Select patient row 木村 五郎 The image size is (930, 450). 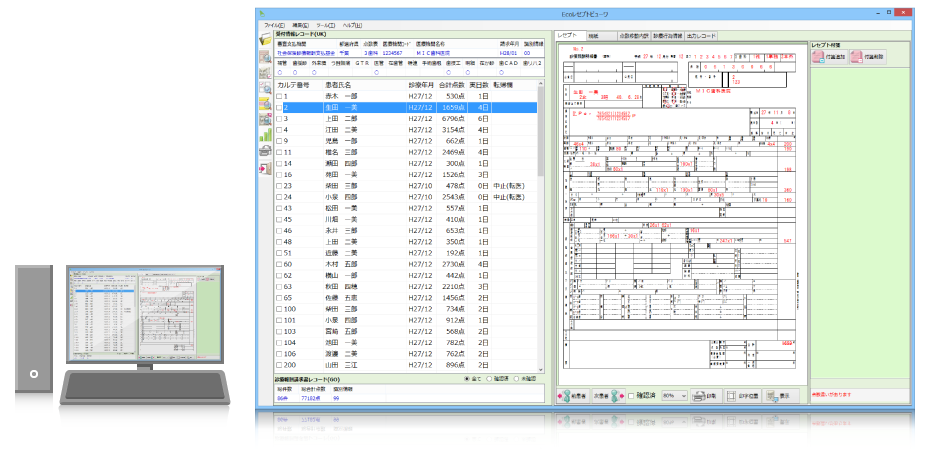pyautogui.click(x=406, y=264)
